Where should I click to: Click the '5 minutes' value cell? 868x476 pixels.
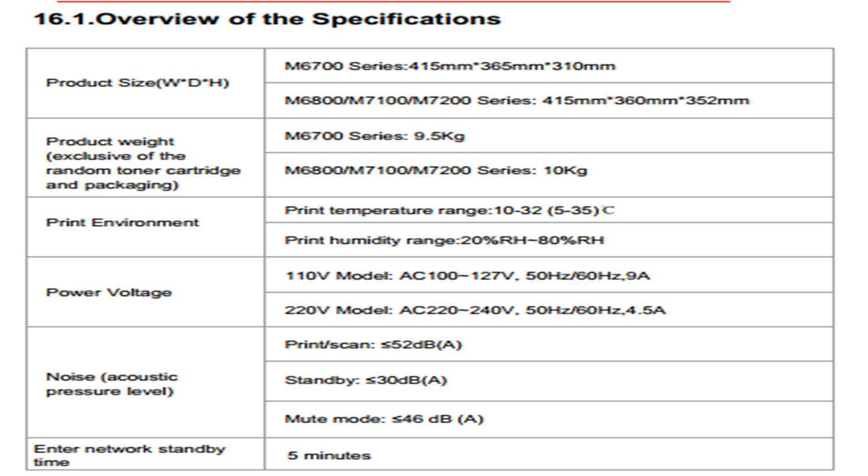[549, 454]
